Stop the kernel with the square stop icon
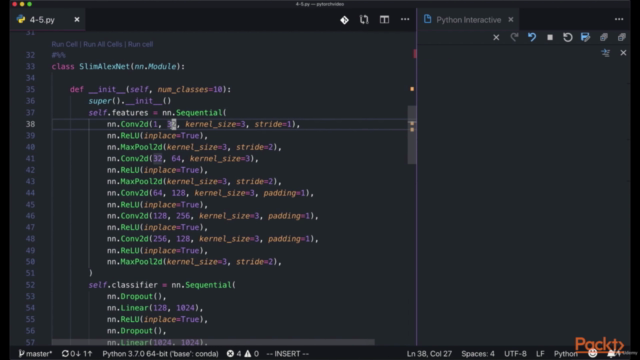This screenshot has height=360, width=640. tap(550, 38)
